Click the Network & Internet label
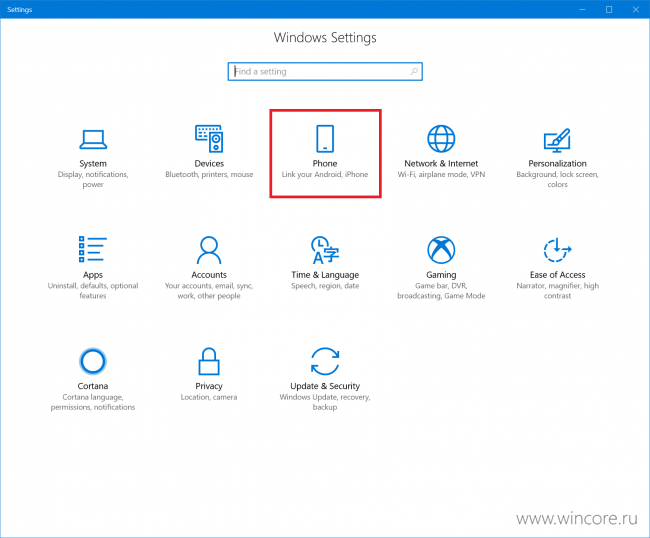This screenshot has width=650, height=538. pyautogui.click(x=441, y=163)
